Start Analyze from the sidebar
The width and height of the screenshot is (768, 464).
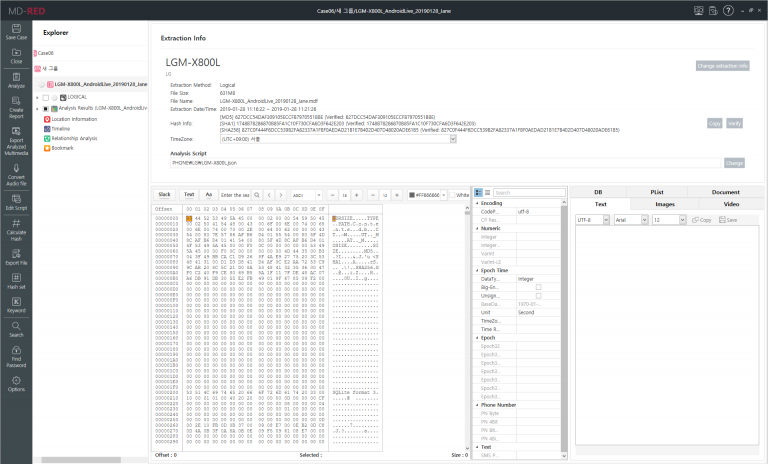coord(16,80)
